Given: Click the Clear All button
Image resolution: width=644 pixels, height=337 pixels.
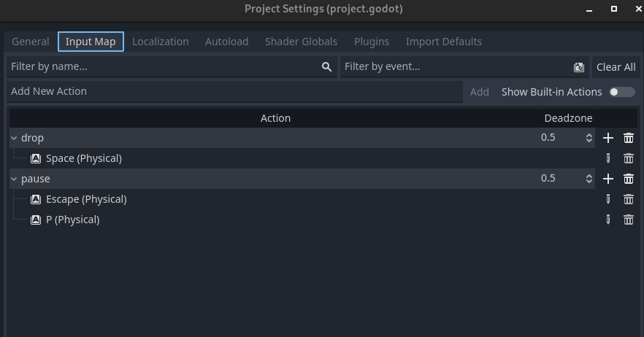Looking at the screenshot, I should coord(616,67).
